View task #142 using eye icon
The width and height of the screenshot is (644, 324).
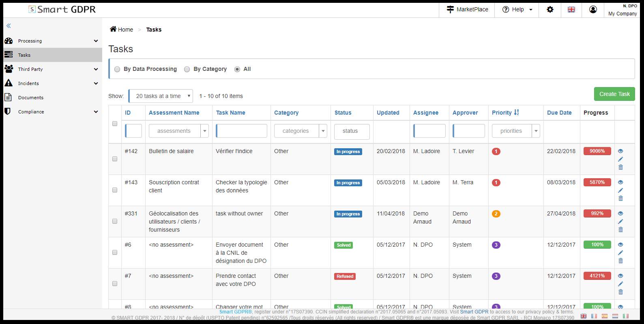620,151
